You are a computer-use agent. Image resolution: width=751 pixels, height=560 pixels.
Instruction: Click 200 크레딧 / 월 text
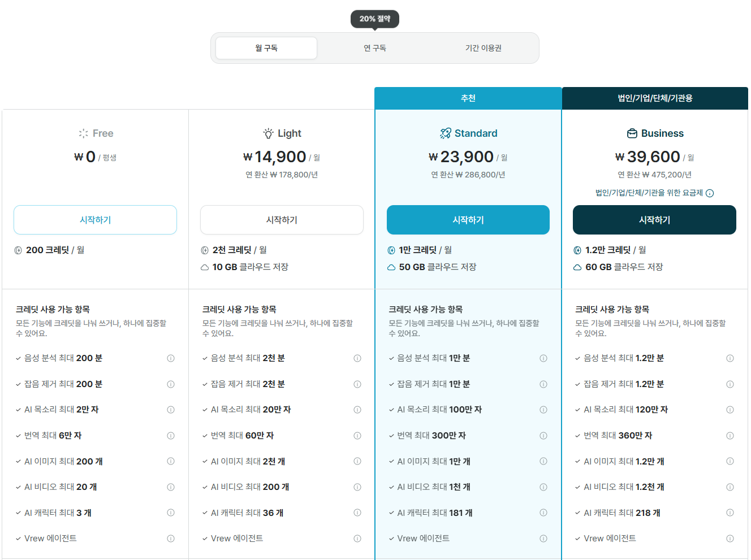[x=55, y=250]
